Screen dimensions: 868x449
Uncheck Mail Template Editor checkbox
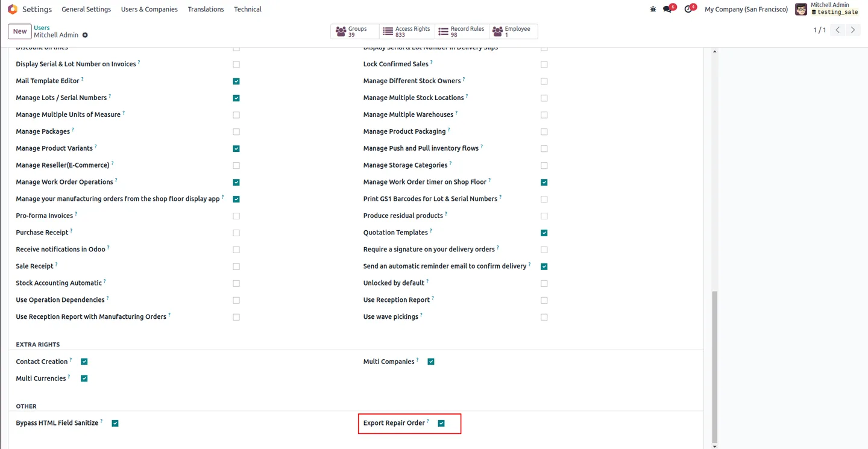coord(236,81)
